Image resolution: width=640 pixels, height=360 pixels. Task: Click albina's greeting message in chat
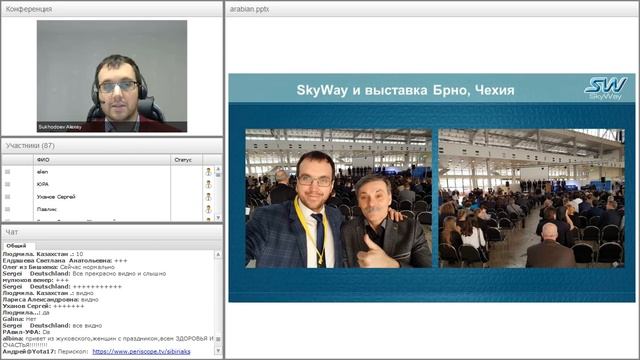click(x=108, y=341)
